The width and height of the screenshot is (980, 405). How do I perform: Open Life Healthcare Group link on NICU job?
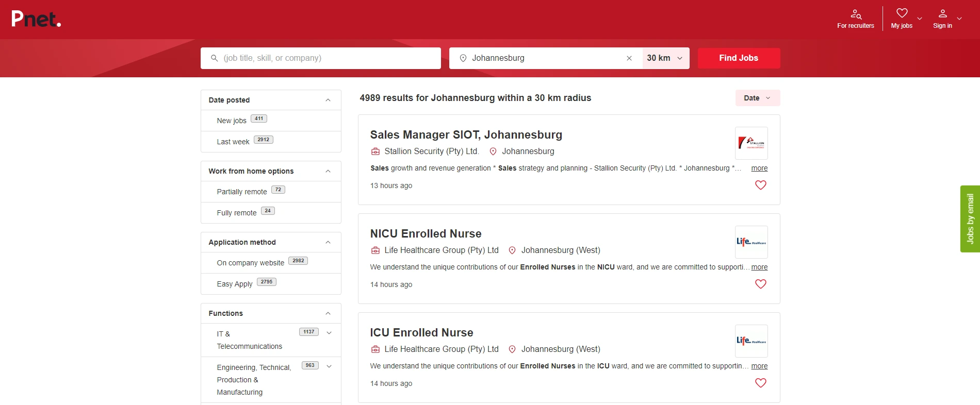point(442,250)
